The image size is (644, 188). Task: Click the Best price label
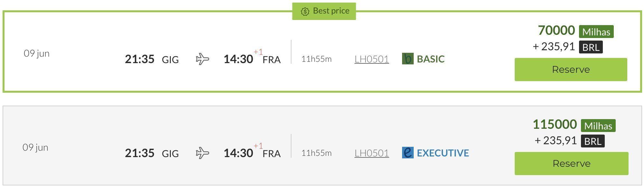tap(331, 11)
